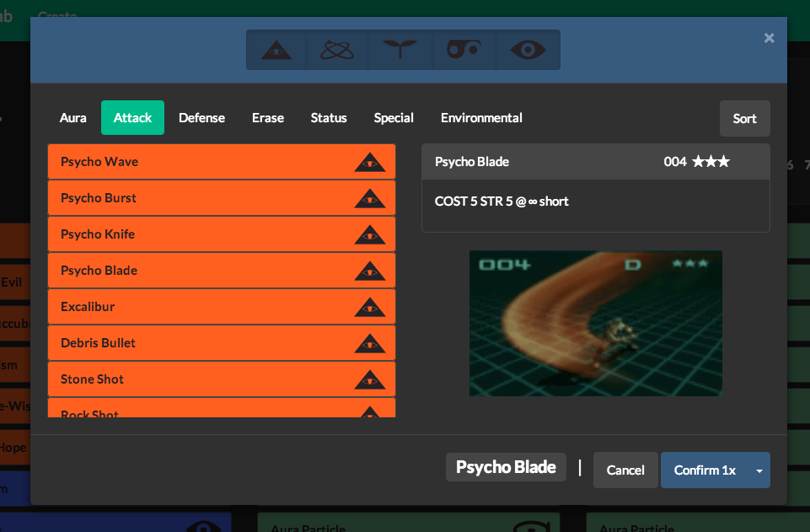Viewport: 810px width, 532px height.
Task: Select Excalibur in the list
Action: coord(222,306)
